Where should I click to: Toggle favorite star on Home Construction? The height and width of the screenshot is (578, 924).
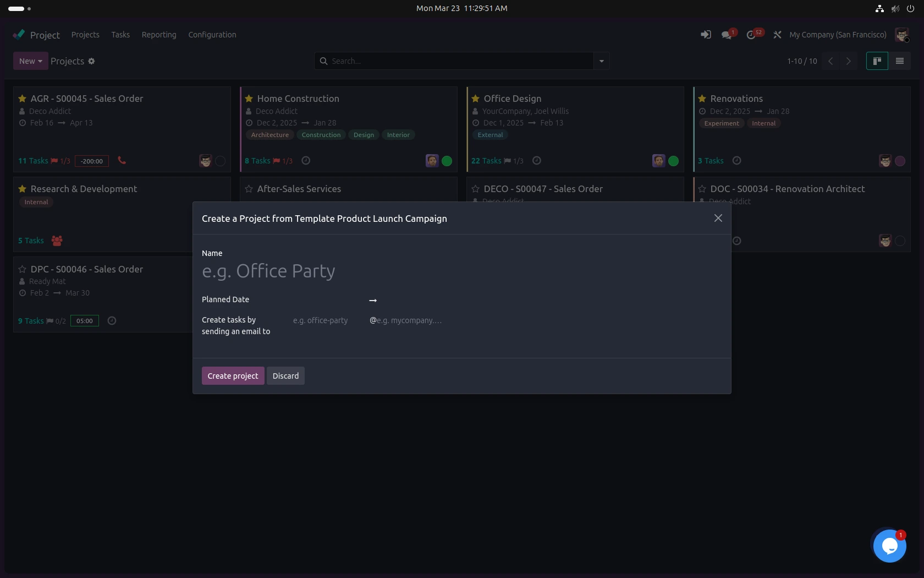pyautogui.click(x=249, y=99)
